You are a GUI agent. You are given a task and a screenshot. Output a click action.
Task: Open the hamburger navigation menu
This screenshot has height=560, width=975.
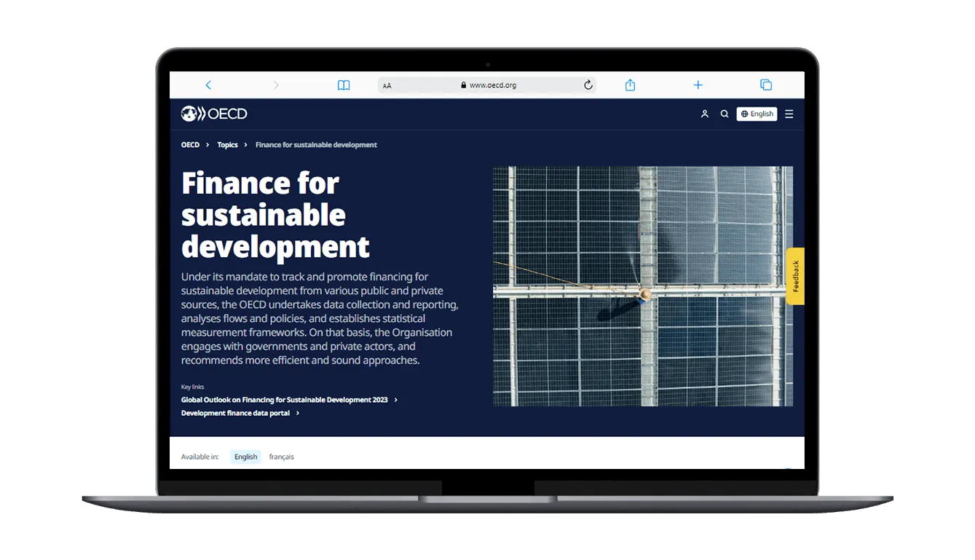point(789,114)
